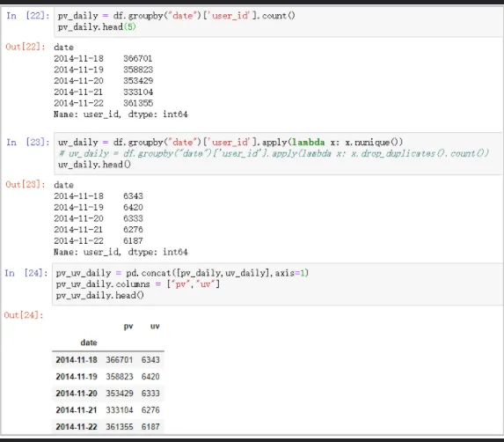Click the pv_daily.head(5) code line
504x442 pixels.
pyautogui.click(x=97, y=27)
